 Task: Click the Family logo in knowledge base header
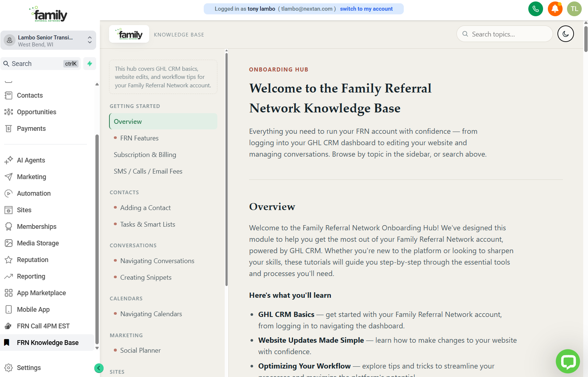tap(129, 34)
